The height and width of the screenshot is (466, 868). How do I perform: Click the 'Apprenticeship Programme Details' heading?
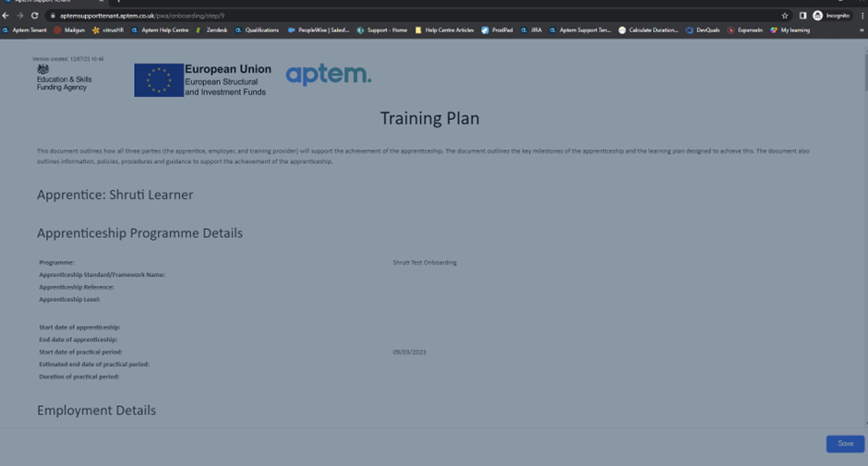pyautogui.click(x=139, y=233)
